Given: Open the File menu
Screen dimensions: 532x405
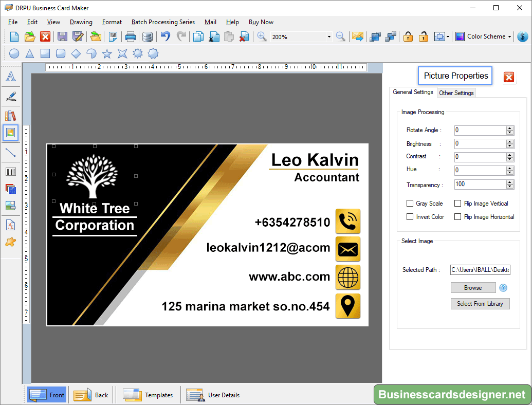Looking at the screenshot, I should [13, 22].
